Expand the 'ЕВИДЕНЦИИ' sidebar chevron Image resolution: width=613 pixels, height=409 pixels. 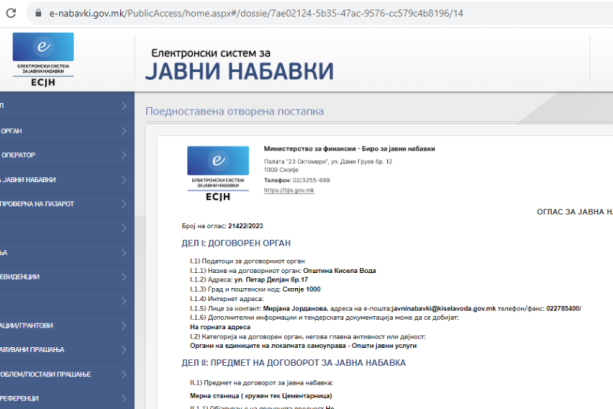click(x=123, y=275)
